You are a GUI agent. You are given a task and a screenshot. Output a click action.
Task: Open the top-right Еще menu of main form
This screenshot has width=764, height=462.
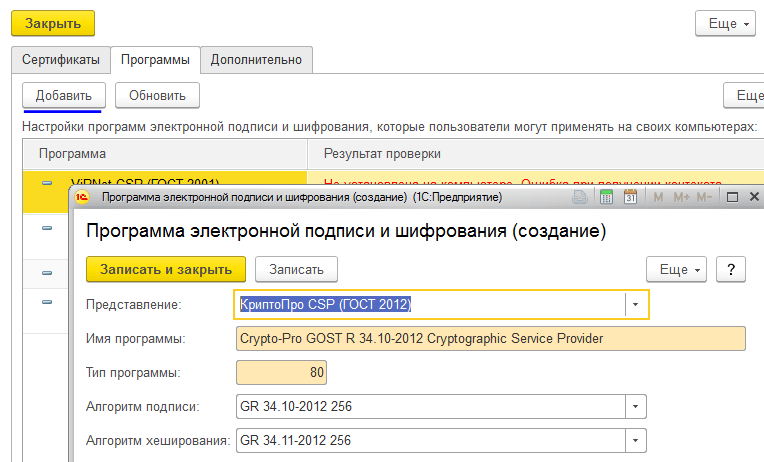coord(726,23)
